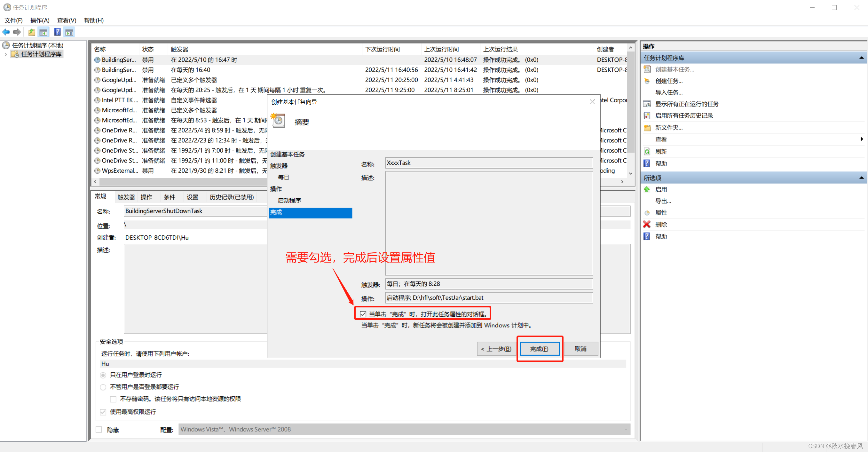The height and width of the screenshot is (452, 868).
Task: Open the 帮助(H) menu
Action: coord(94,20)
